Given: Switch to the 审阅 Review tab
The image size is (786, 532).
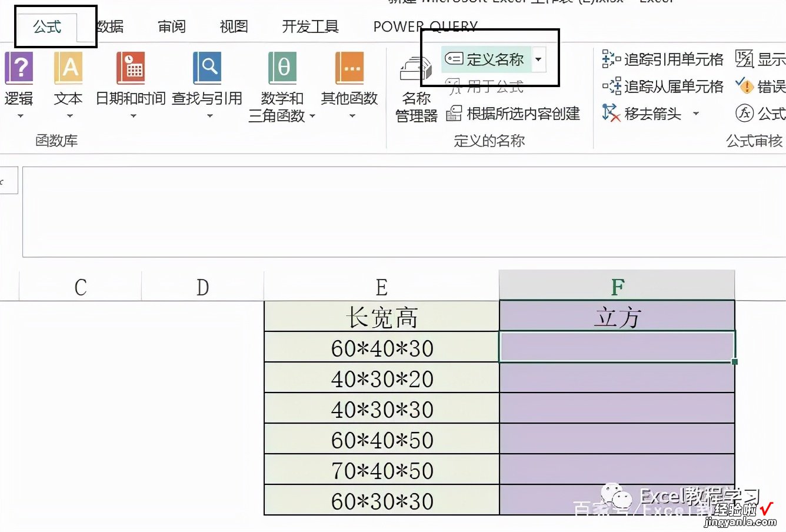Looking at the screenshot, I should point(172,26).
